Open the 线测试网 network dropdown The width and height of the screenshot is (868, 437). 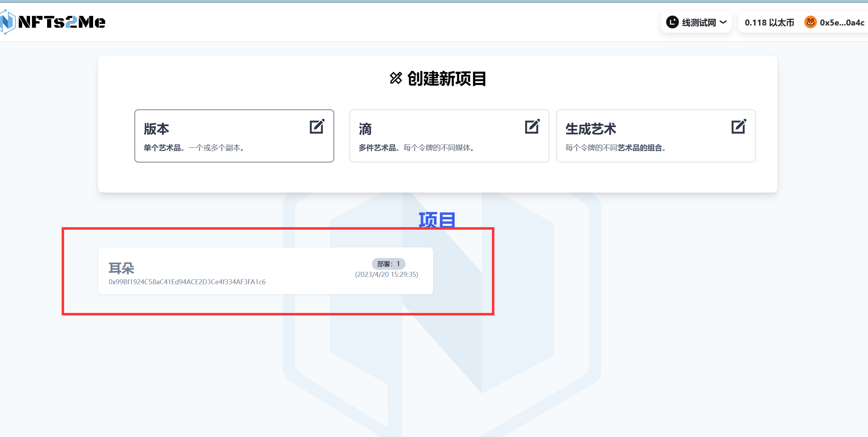pos(698,23)
